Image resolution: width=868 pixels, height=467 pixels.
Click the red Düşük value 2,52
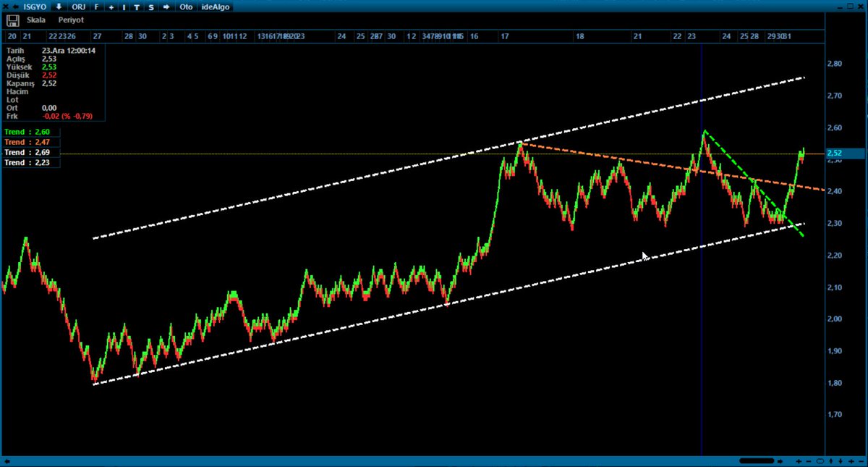[x=49, y=75]
